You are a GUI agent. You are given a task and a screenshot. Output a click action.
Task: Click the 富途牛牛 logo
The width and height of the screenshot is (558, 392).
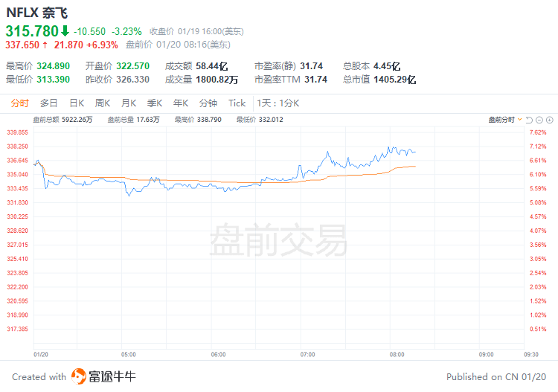103,376
